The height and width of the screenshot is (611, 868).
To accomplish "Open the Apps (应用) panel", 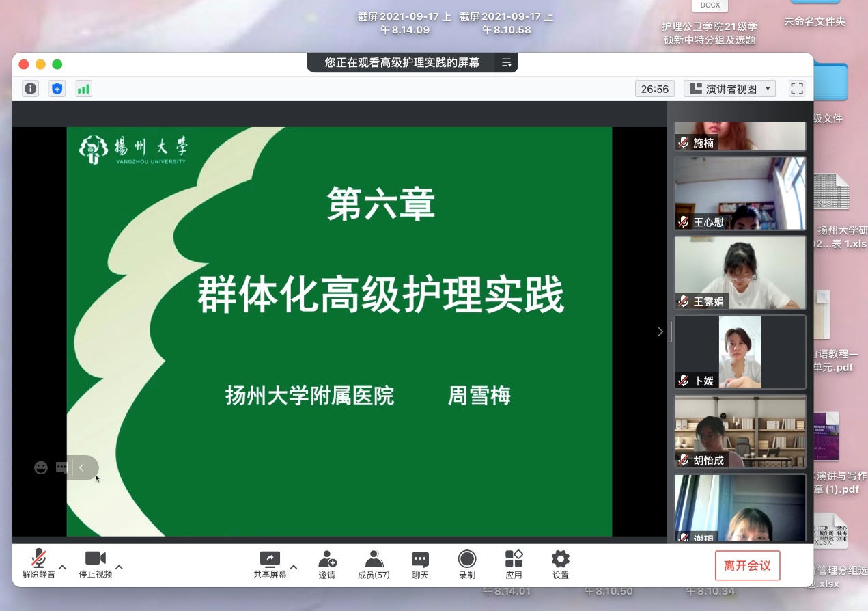I will [x=514, y=565].
